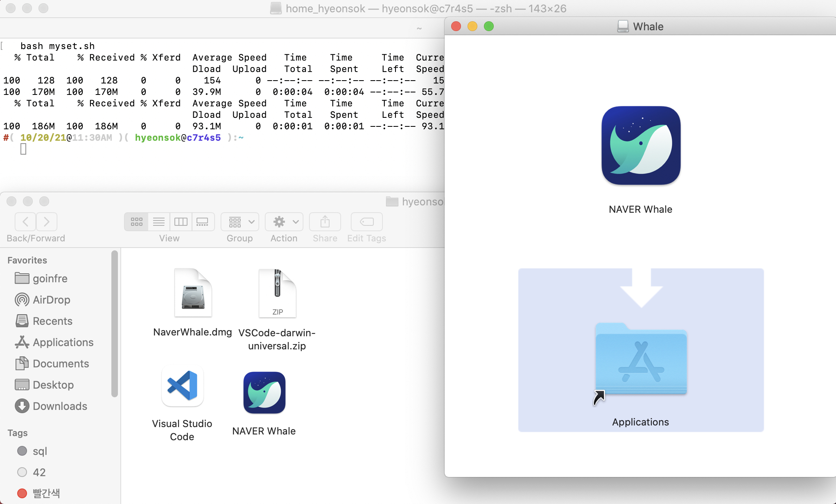The width and height of the screenshot is (836, 504).
Task: Open the Downloads folder in the sidebar
Action: (x=60, y=406)
